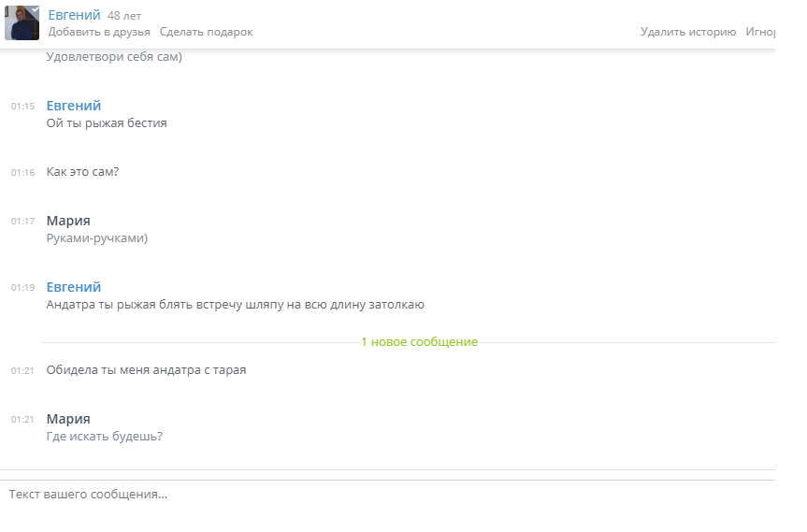The width and height of the screenshot is (807, 532).
Task: Select the 01:19 timestamp
Action: (23, 288)
